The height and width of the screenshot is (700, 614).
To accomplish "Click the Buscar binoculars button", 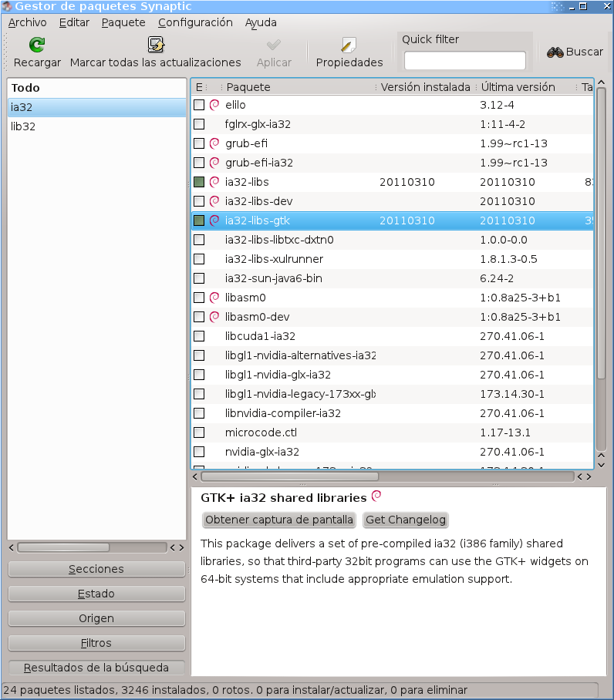I will (x=575, y=52).
